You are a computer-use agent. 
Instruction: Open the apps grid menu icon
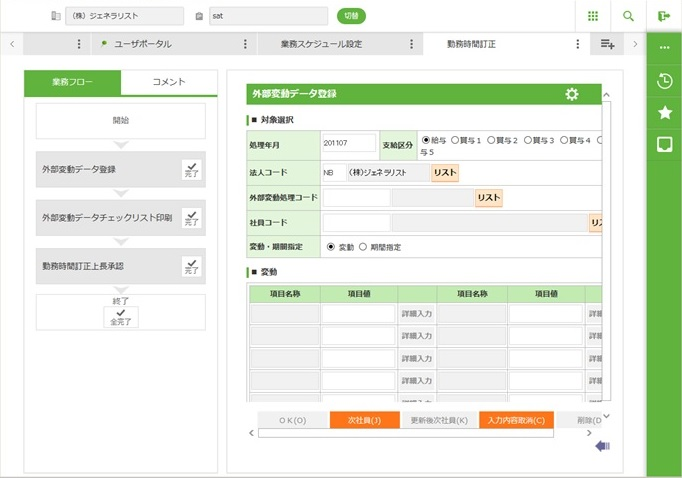tap(593, 16)
